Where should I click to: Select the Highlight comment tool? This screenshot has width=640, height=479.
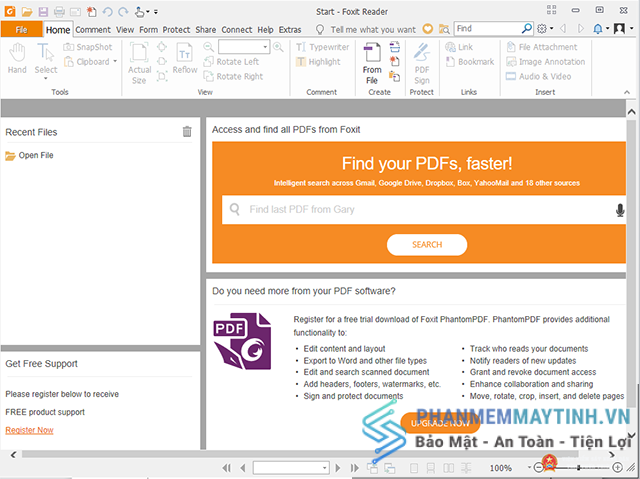point(318,62)
